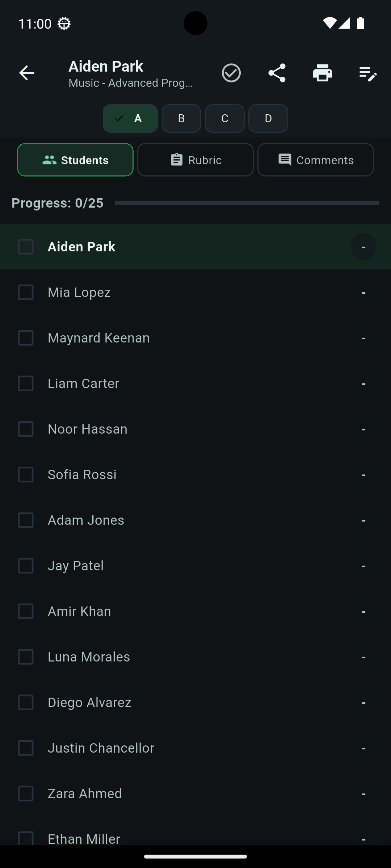Screen dimensions: 391x868
Task: Share Aiden Park's assessment
Action: (277, 73)
